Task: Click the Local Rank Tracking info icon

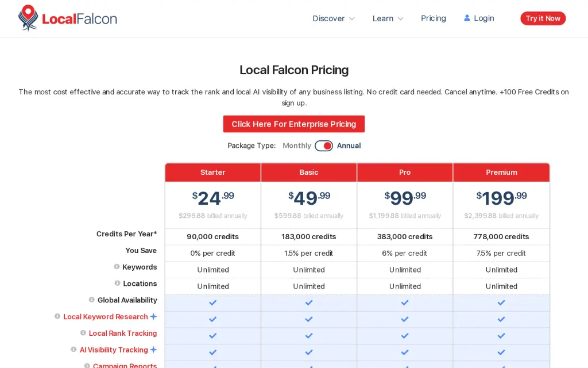Action: (x=83, y=333)
